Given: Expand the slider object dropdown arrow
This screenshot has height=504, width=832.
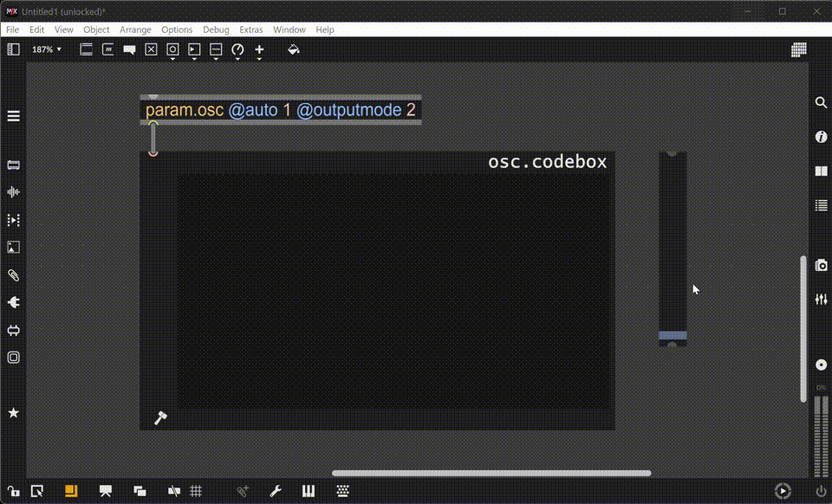Looking at the screenshot, I should pos(216,59).
